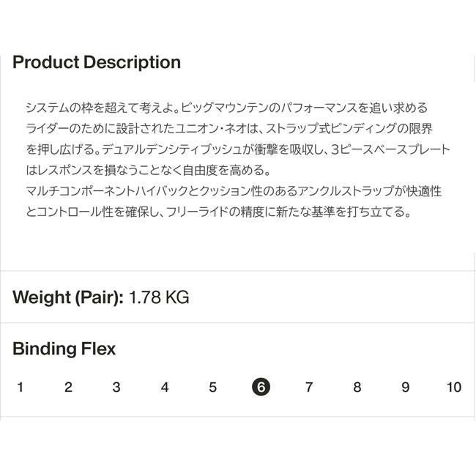Click the Binding Flex heading
Screen dimensions: 476x476
64,349
